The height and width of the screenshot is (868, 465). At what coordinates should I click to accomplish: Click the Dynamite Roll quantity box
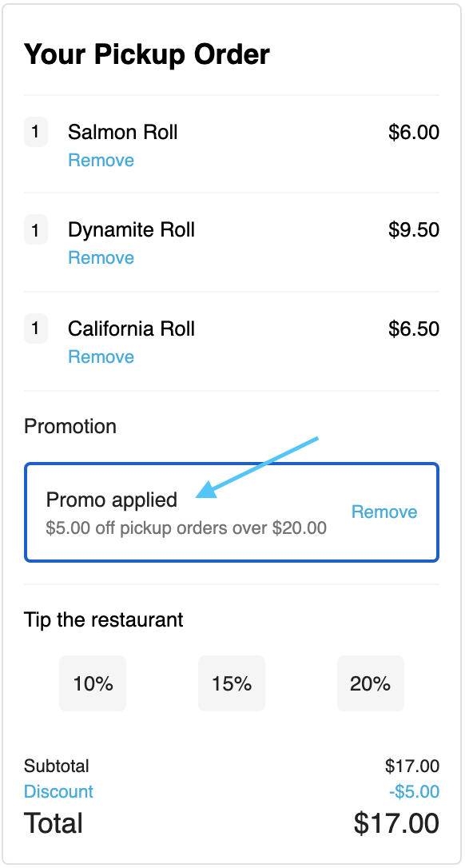pos(36,229)
